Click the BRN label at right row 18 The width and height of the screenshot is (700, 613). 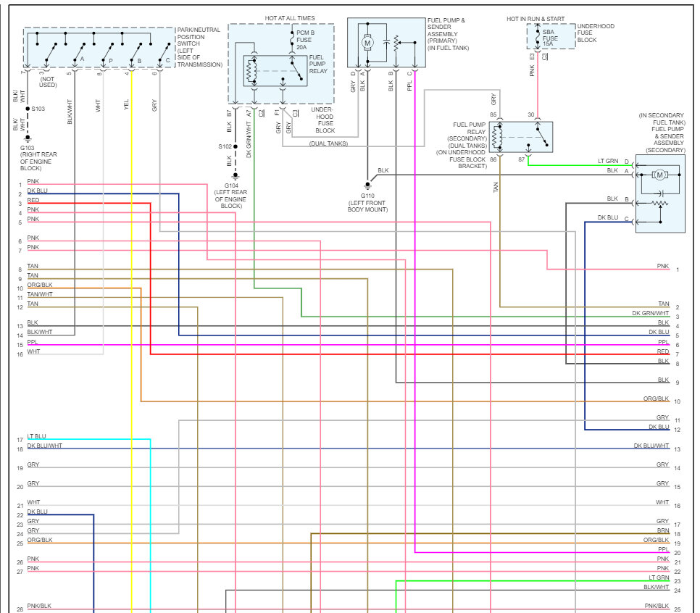pyautogui.click(x=663, y=530)
